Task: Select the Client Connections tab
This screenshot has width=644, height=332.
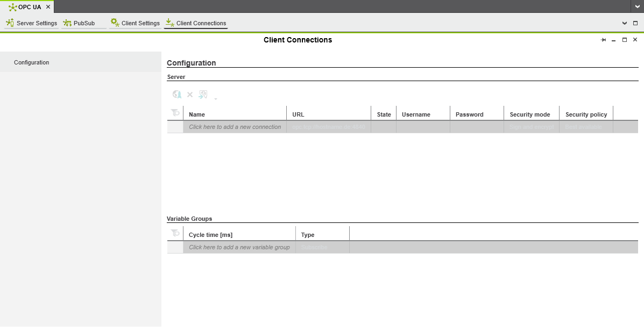Action: coord(195,23)
